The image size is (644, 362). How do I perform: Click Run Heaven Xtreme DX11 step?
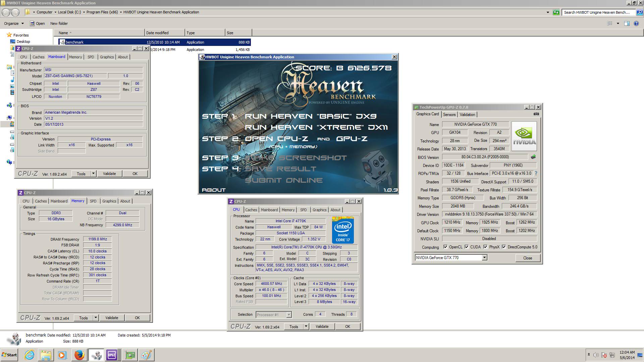coord(316,127)
